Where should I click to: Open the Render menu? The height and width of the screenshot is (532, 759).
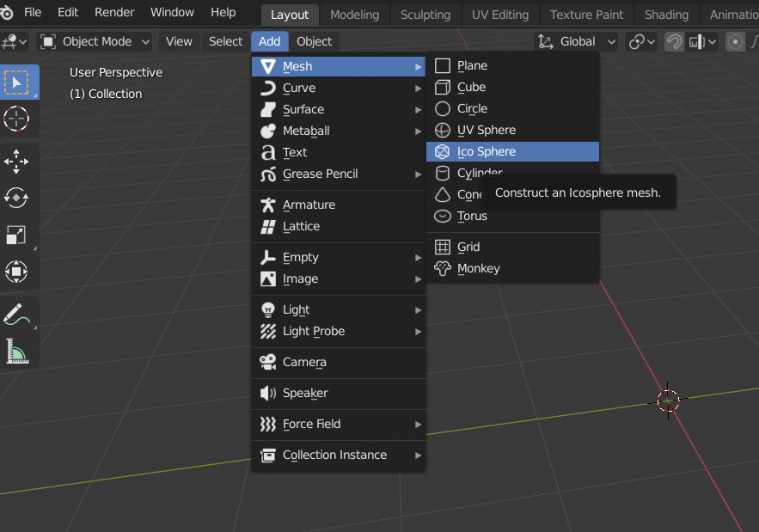113,12
